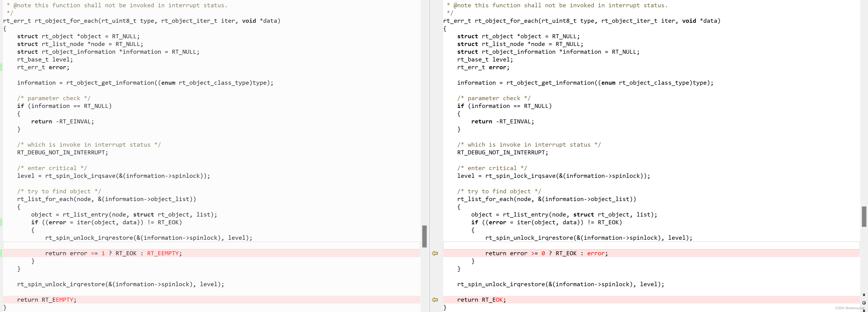Viewport: 868px width, 312px height.
Task: Click the green change marker beside 'return error == 1' line
Action: [1, 253]
